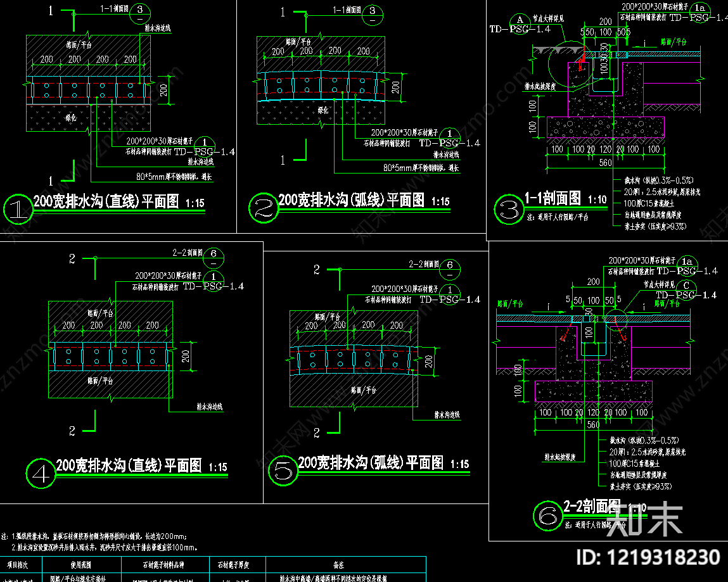Click the '560' dimension in drawing 6
The width and height of the screenshot is (728, 582).
click(x=593, y=425)
